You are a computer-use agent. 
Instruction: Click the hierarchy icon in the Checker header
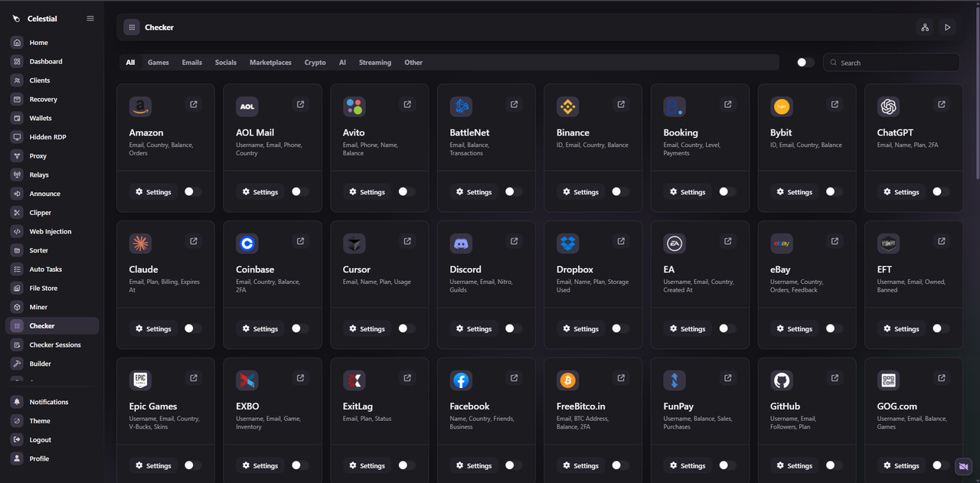[x=925, y=28]
